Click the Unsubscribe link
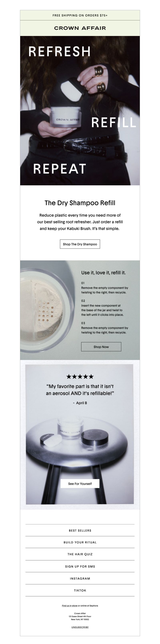This screenshot has height=644, width=160. coord(80,627)
